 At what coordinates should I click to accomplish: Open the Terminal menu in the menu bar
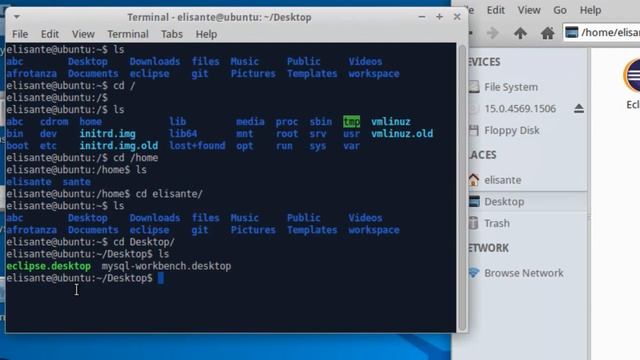[x=128, y=34]
